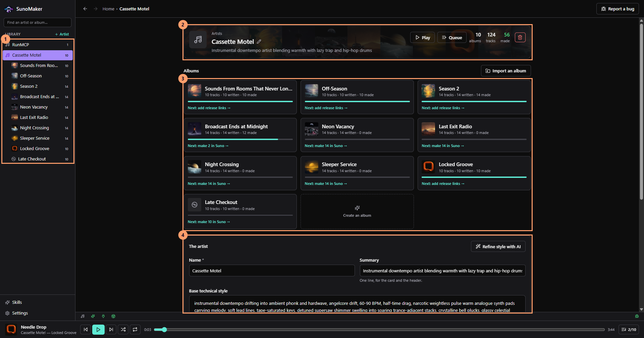Skip to the previous track
The height and width of the screenshot is (338, 644).
click(x=86, y=330)
